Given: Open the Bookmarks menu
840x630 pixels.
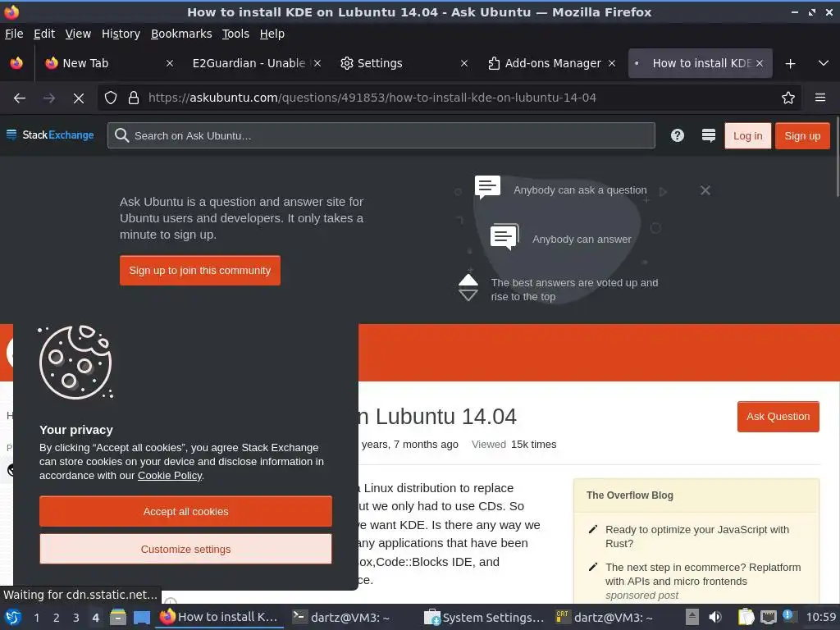Looking at the screenshot, I should pyautogui.click(x=181, y=34).
